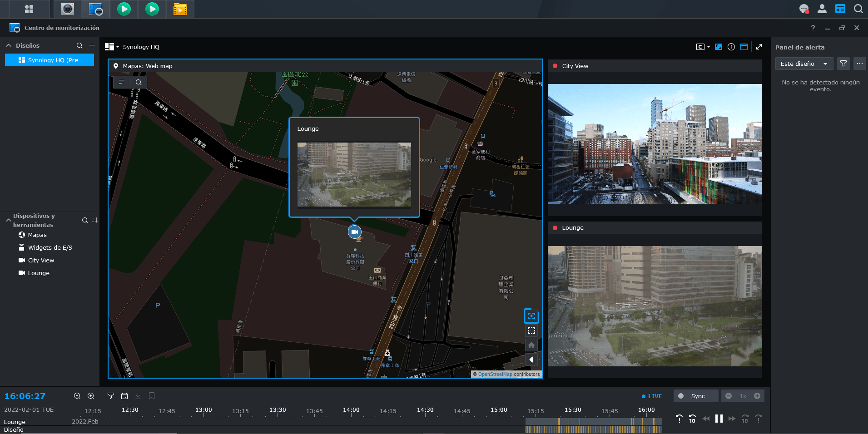Viewport: 868px width, 434px height.
Task: Jump to previous event
Action: [679, 419]
